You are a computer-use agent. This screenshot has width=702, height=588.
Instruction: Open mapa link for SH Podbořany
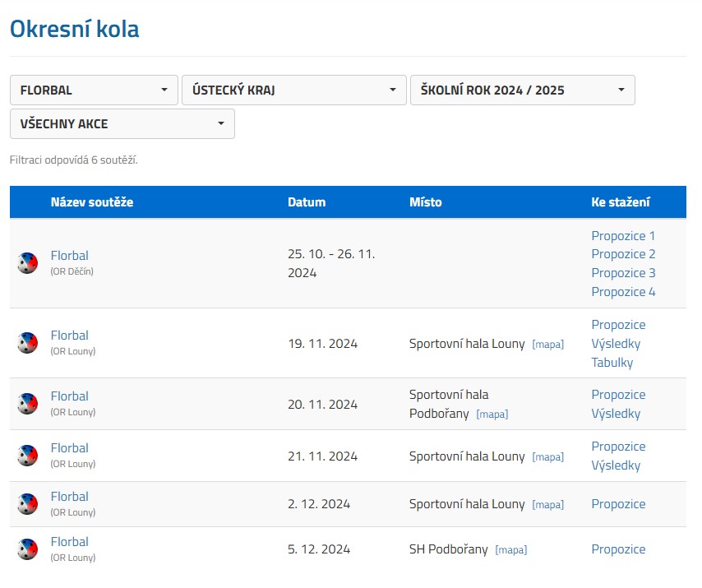tap(510, 550)
